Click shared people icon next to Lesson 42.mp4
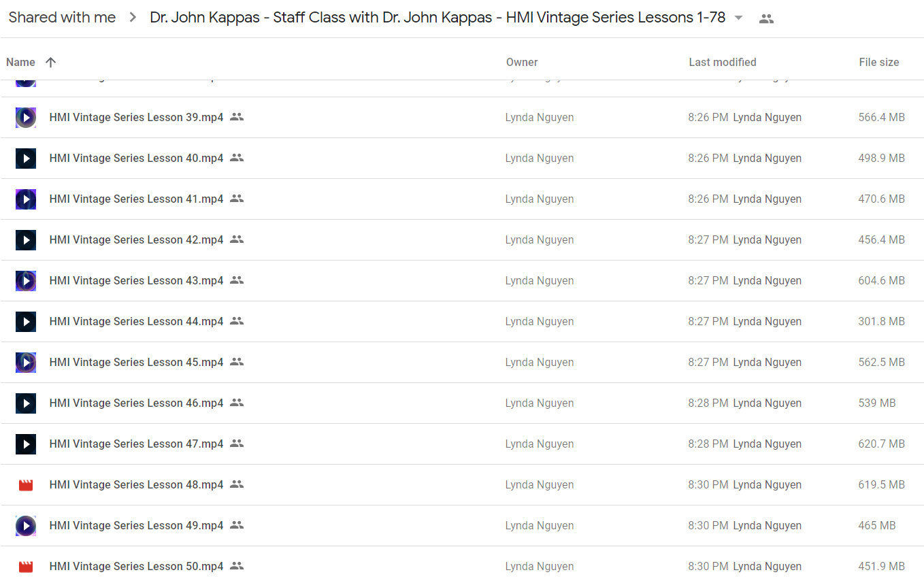 click(x=237, y=239)
